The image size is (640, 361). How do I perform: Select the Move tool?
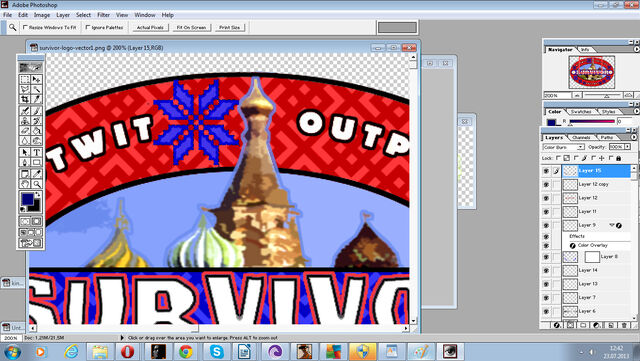[36, 79]
